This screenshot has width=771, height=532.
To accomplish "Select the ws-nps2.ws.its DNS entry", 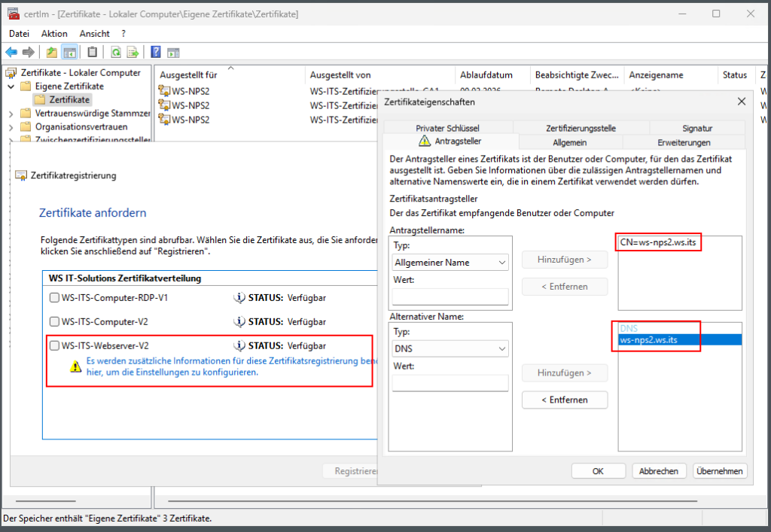I will coord(680,340).
